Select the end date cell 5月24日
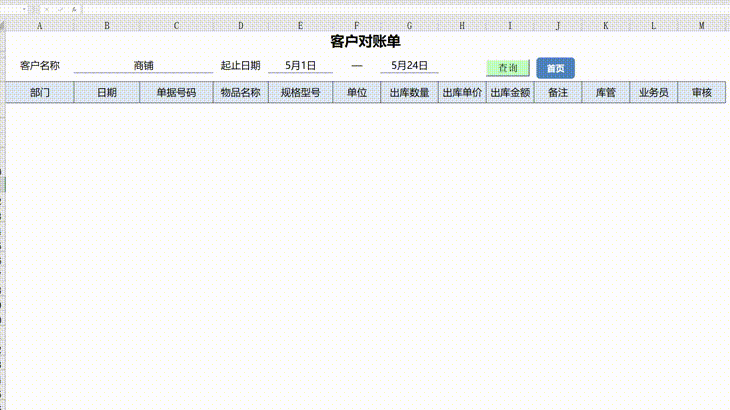 [x=409, y=66]
